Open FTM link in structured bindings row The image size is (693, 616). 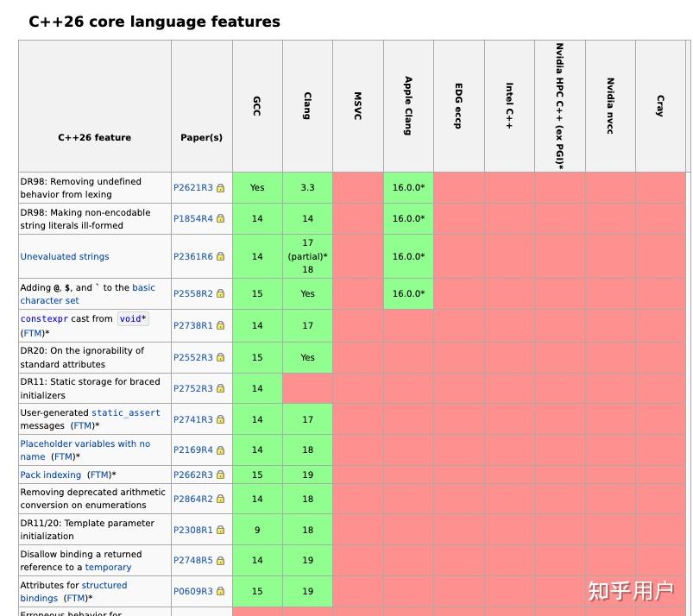[x=77, y=598]
